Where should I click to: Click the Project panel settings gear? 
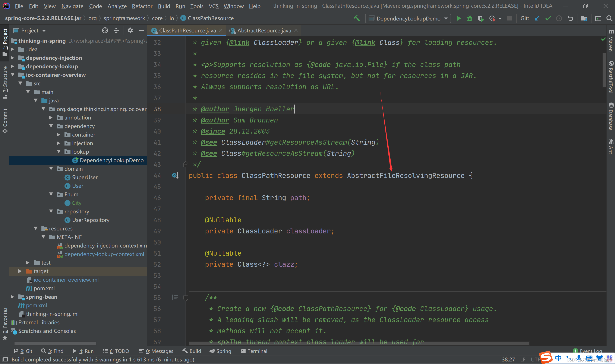tap(130, 31)
